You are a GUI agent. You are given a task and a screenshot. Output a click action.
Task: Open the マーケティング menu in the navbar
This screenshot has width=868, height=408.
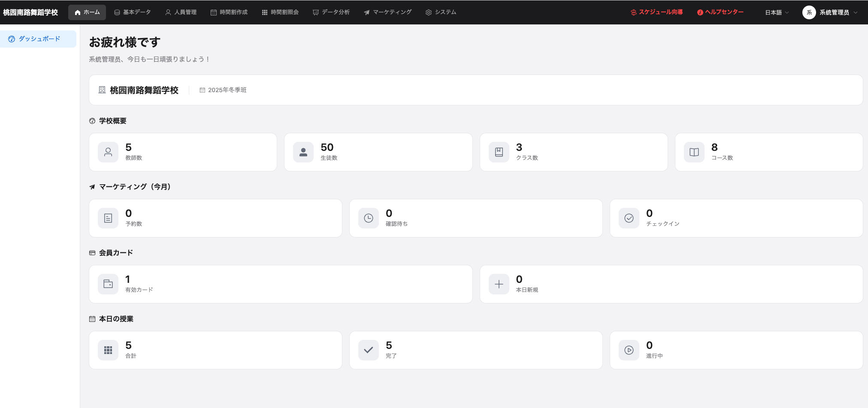point(387,12)
